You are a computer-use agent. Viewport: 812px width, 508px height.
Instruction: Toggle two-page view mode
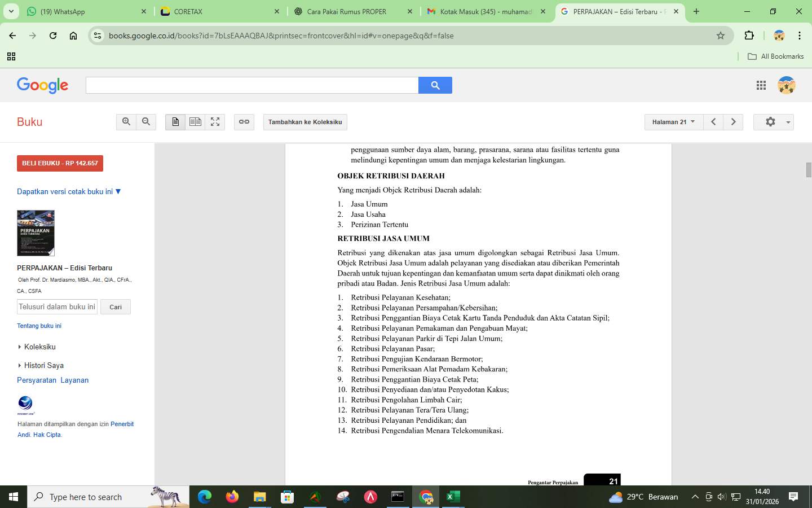(195, 121)
